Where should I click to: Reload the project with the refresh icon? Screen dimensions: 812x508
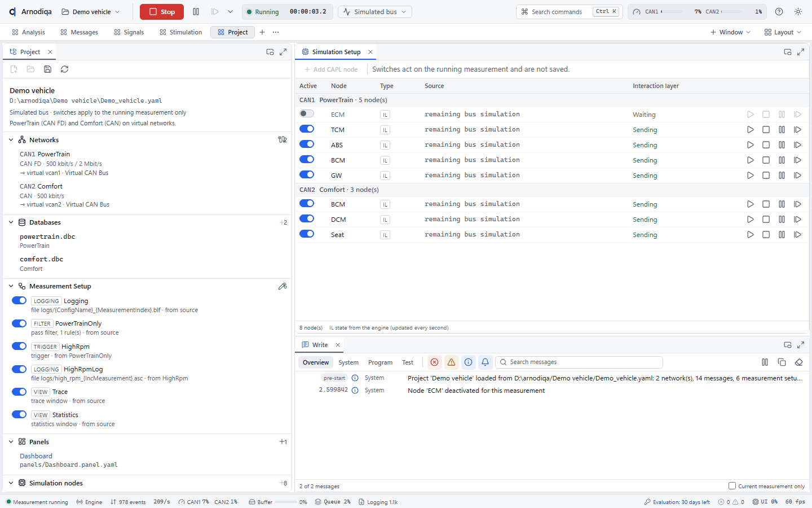(64, 69)
